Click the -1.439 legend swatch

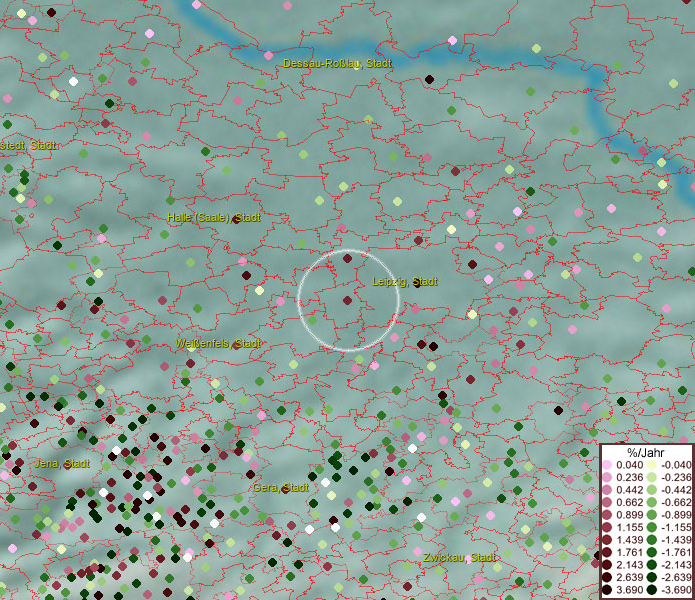click(x=652, y=540)
